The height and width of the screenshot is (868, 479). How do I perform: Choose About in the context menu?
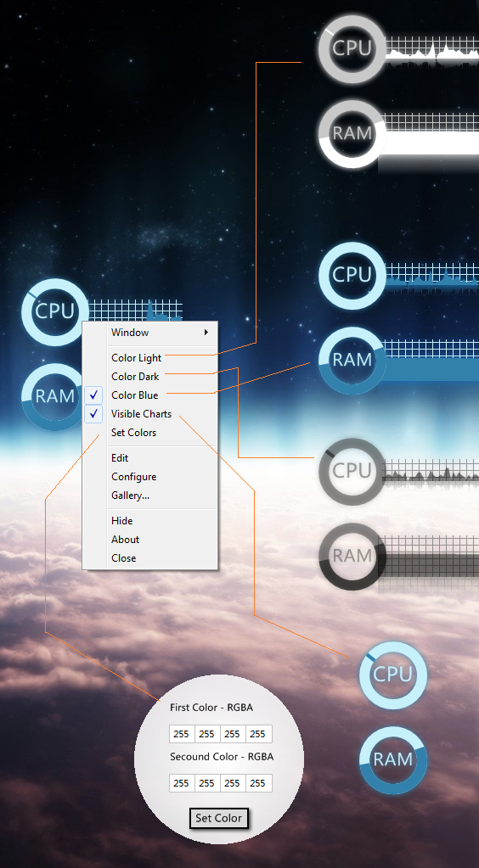tap(126, 539)
